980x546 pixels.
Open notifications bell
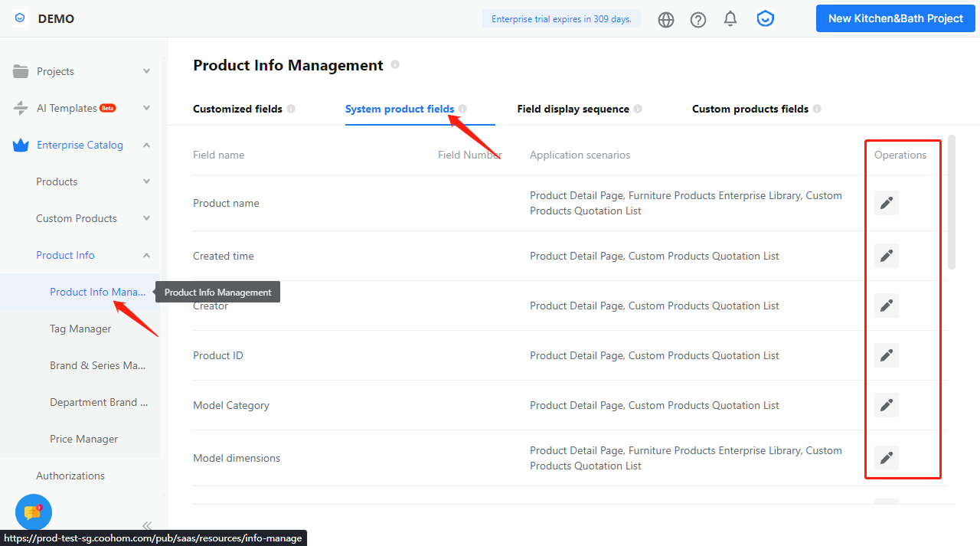730,18
